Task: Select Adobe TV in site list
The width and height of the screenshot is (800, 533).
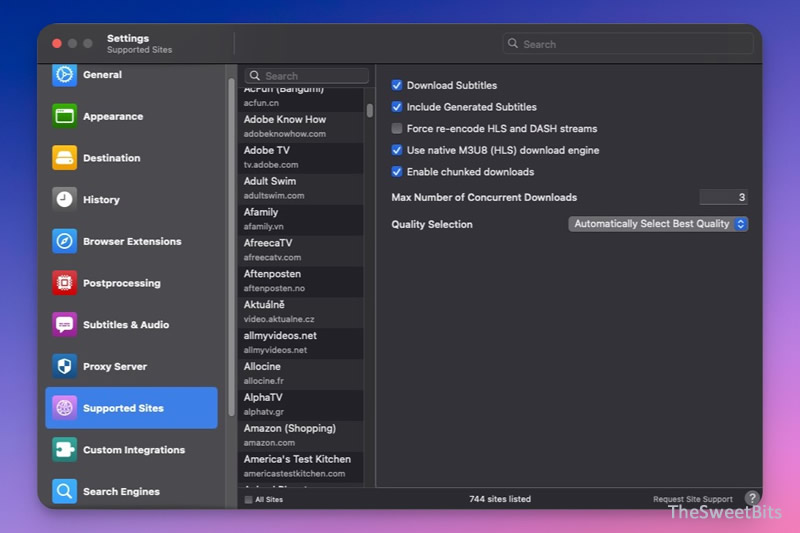Action: 301,158
